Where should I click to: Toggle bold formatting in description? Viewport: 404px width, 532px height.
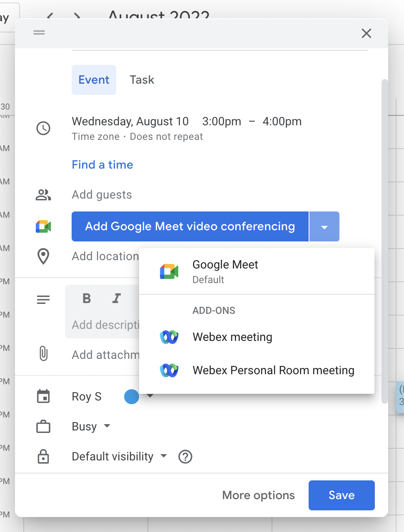[87, 298]
